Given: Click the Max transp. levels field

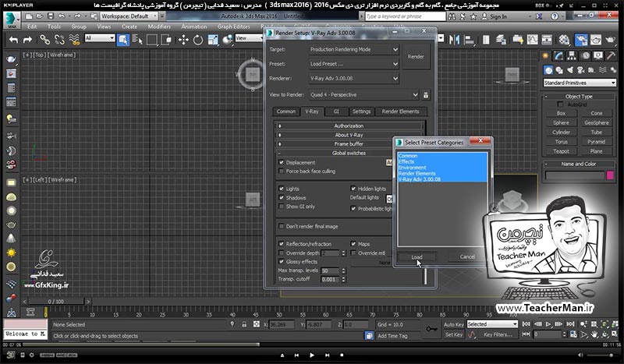Looking at the screenshot, I should click(330, 270).
